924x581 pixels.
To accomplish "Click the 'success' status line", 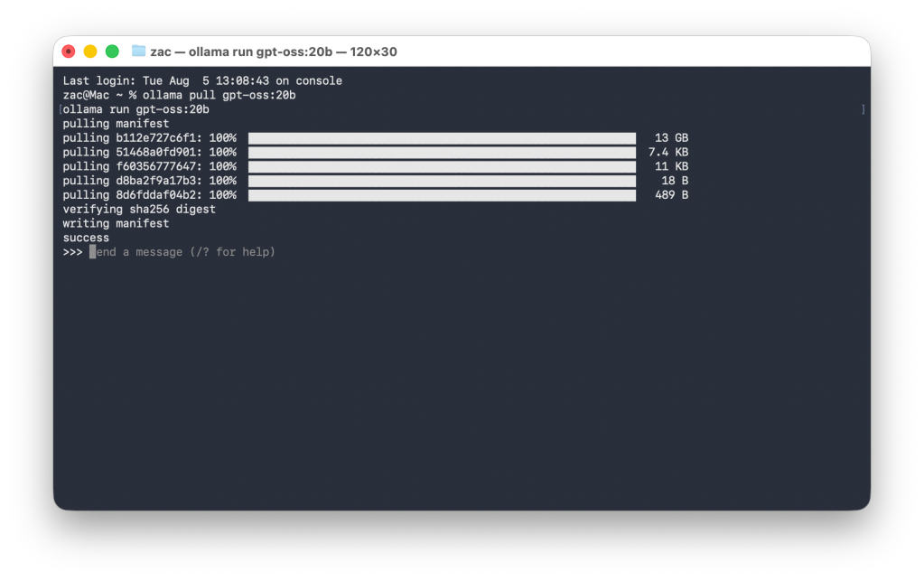I will click(x=86, y=238).
